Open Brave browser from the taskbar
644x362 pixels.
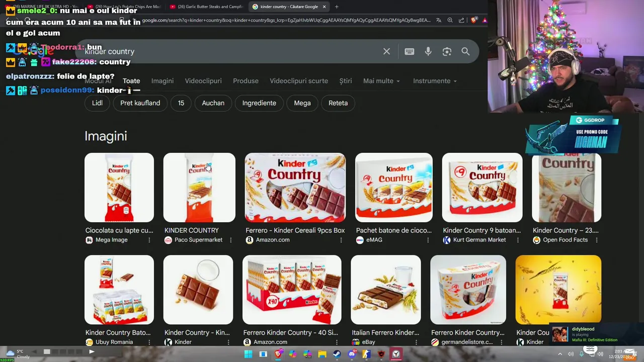[x=278, y=354]
